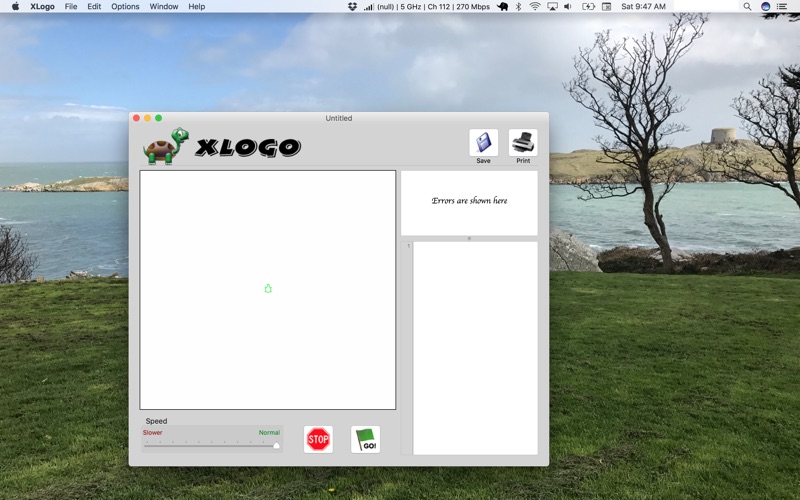Open Notification Center list icon
This screenshot has height=500, width=800.
point(782,7)
